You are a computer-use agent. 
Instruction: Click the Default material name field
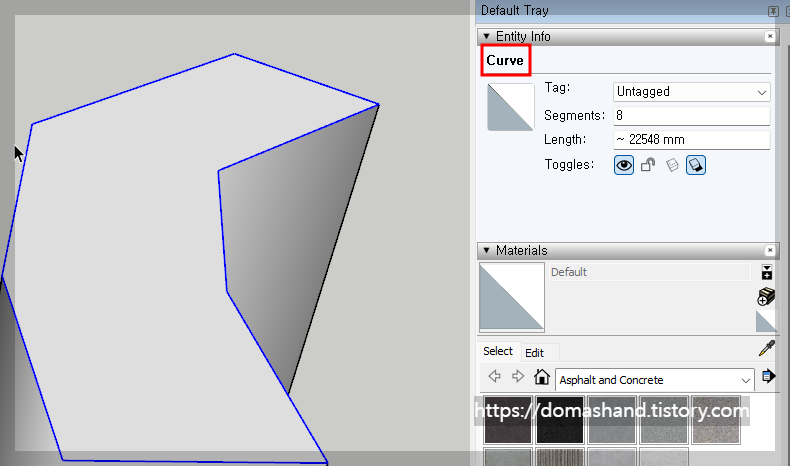[650, 272]
